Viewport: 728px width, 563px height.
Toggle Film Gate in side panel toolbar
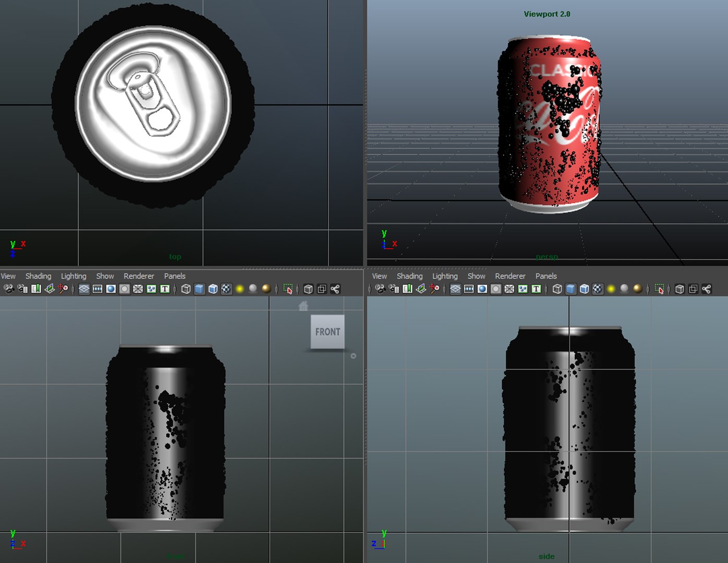(x=469, y=289)
